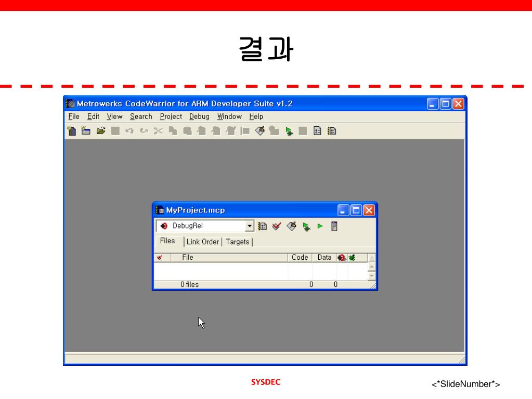Click the Data column header
Image resolution: width=532 pixels, height=399 pixels.
click(x=325, y=258)
